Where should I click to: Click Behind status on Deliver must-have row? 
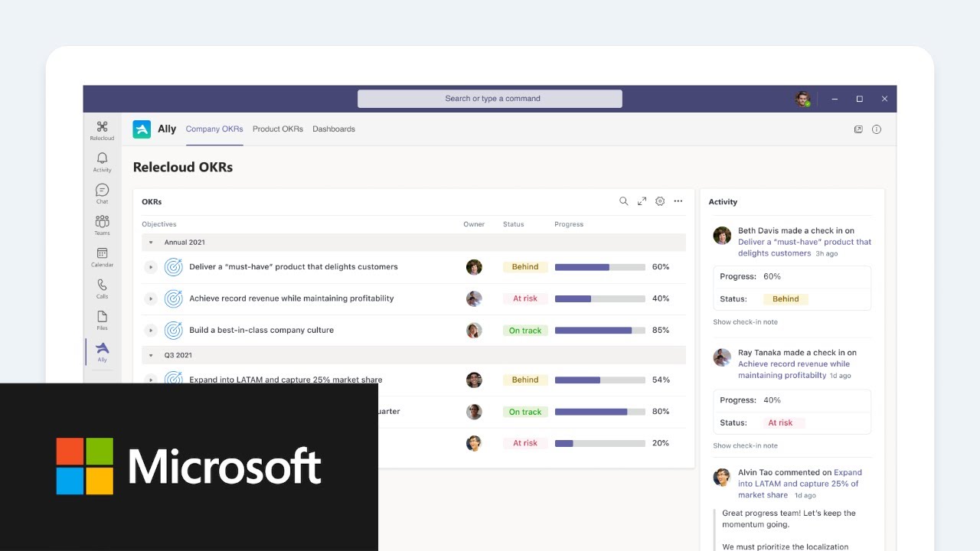525,267
